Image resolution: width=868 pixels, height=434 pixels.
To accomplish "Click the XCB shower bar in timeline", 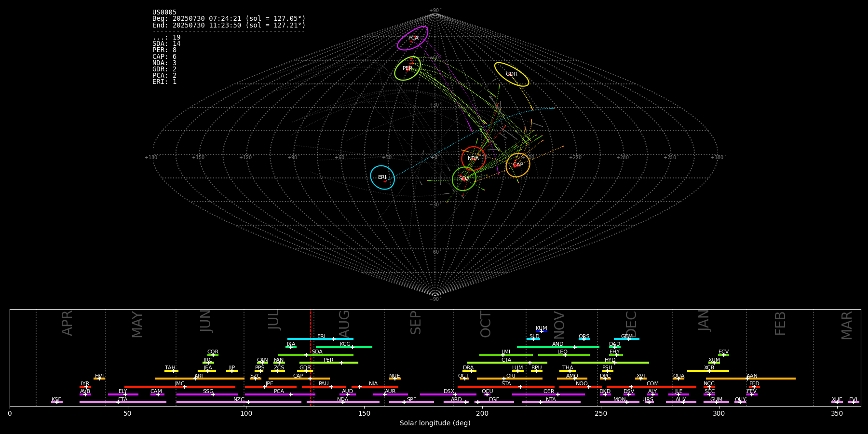I will 708,371.
